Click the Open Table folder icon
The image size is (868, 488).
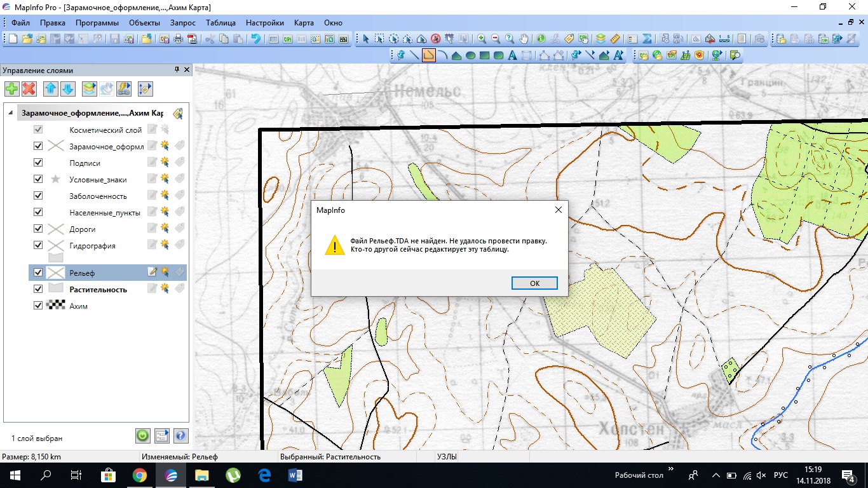(x=27, y=39)
